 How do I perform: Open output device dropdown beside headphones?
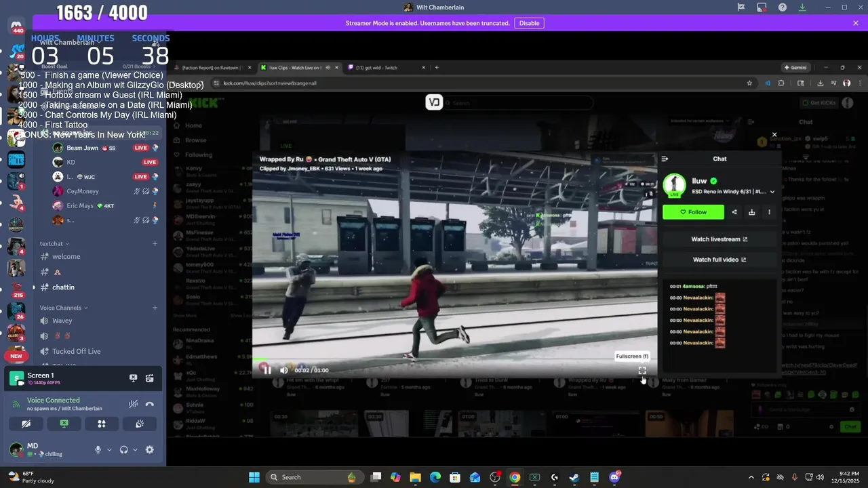[x=135, y=449]
